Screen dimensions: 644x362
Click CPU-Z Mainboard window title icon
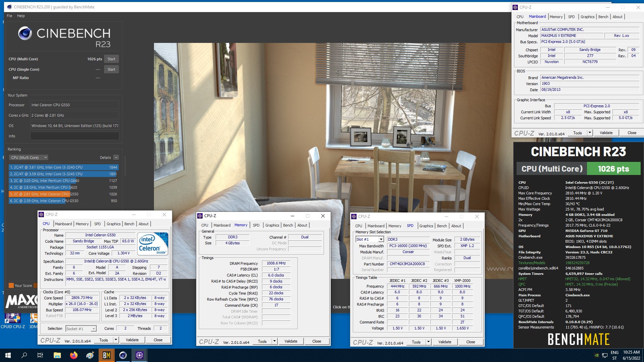(x=515, y=7)
